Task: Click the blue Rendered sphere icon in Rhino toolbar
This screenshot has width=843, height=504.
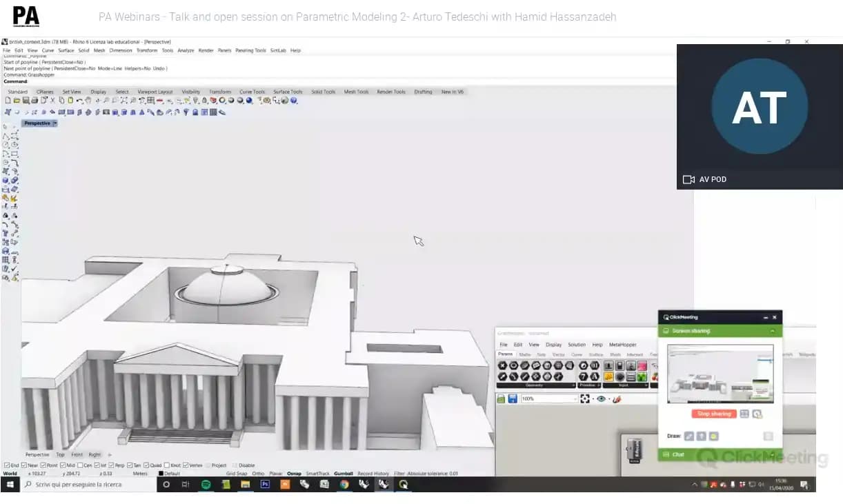Action: [x=248, y=101]
